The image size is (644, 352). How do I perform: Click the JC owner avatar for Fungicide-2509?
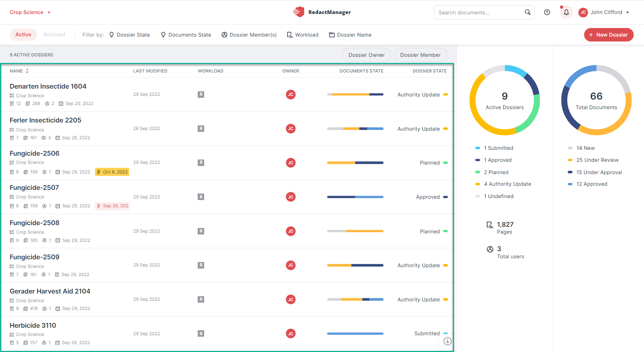(291, 265)
